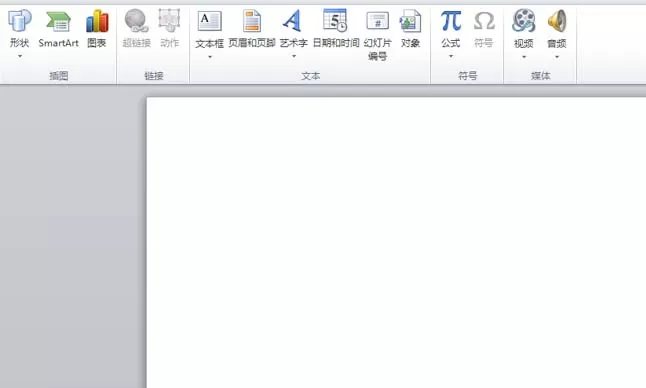
Task: Insert a 图表 chart
Action: click(x=97, y=28)
